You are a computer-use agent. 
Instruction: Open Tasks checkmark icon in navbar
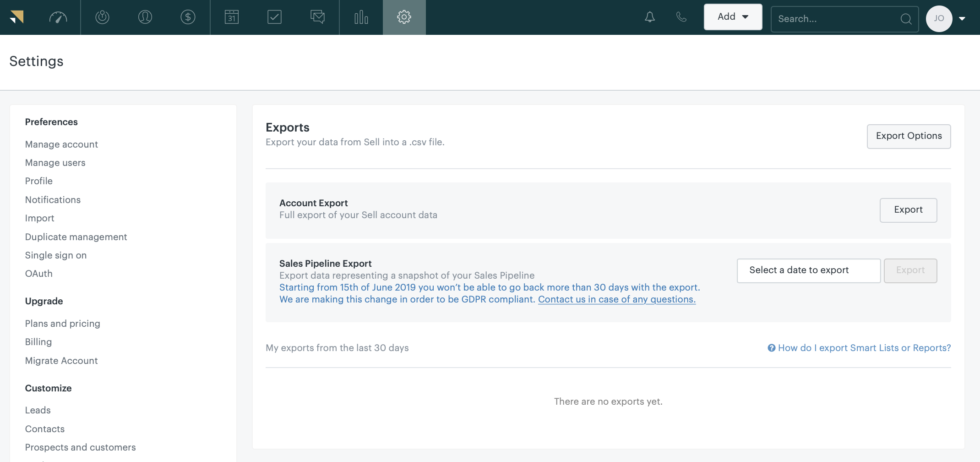pos(274,17)
